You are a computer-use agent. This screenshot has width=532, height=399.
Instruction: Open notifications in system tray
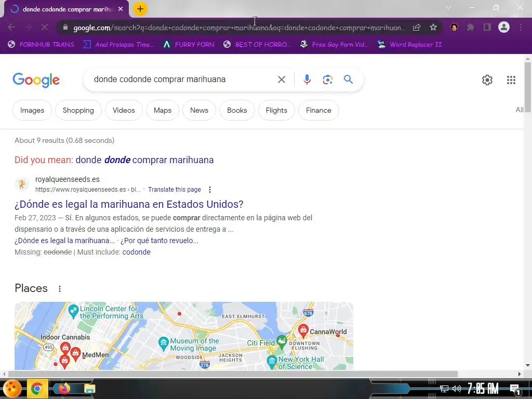[x=515, y=390]
